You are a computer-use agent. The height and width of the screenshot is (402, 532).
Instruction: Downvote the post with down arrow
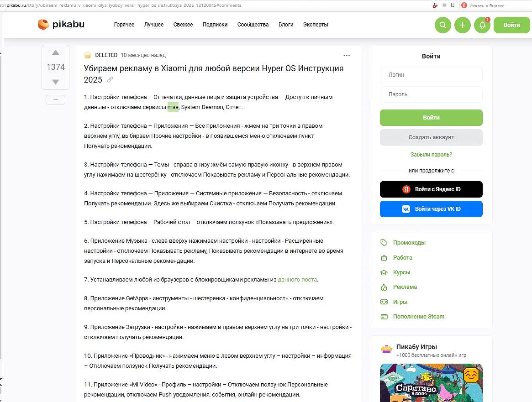(55, 82)
